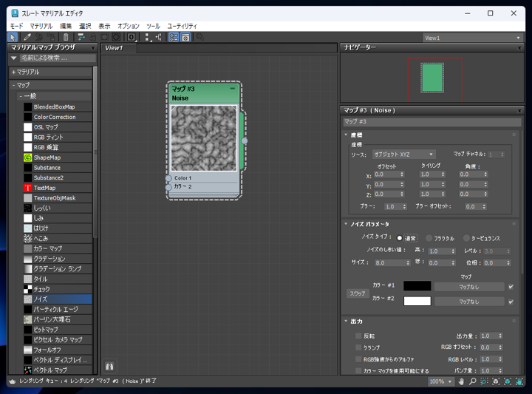532x394 pixels.
Task: Collapse the 出力 rollout
Action: click(x=346, y=321)
